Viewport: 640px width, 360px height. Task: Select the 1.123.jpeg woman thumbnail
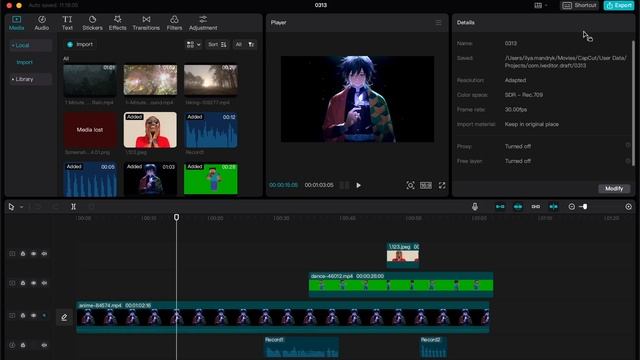click(150, 130)
